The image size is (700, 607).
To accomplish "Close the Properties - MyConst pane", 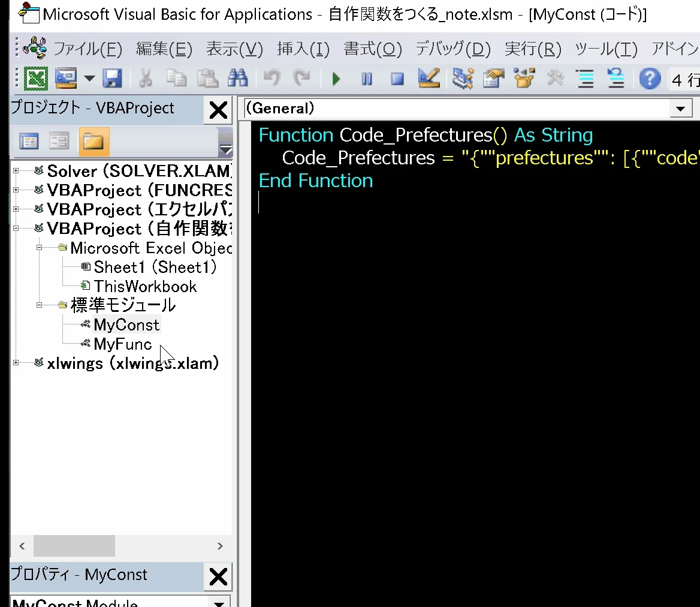I will (218, 576).
